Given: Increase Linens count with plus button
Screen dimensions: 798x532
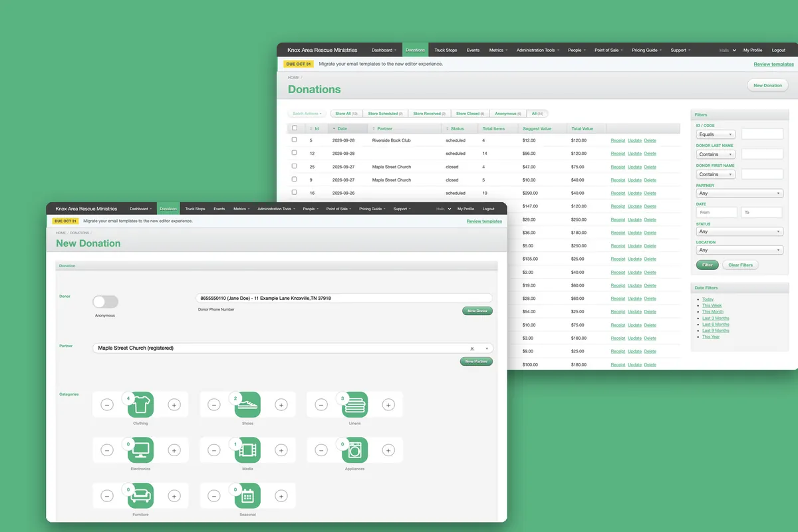Looking at the screenshot, I should (388, 404).
